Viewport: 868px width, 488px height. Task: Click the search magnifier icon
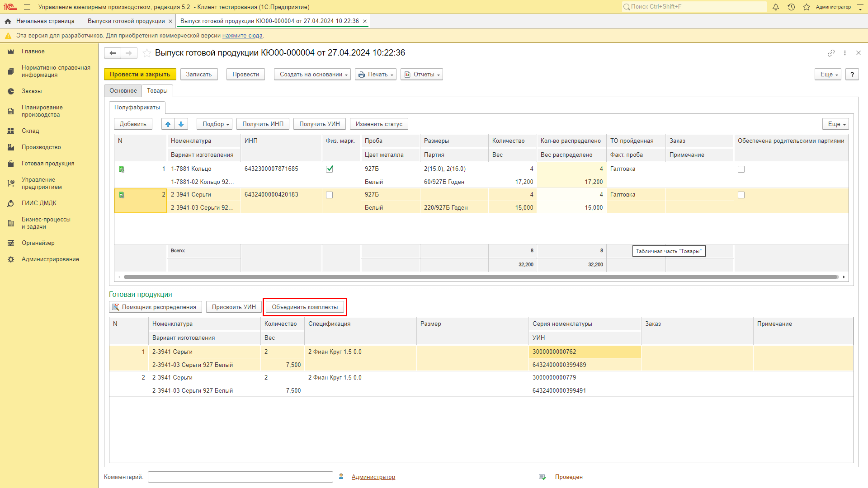[x=626, y=7]
